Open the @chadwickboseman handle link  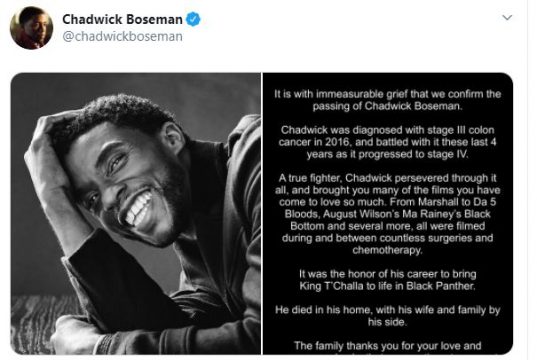pyautogui.click(x=122, y=36)
